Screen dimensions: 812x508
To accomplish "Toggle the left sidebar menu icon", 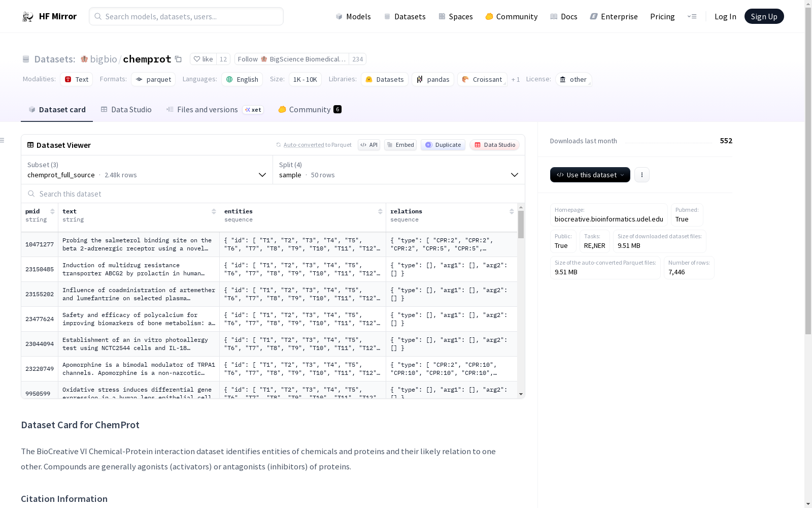I will pyautogui.click(x=2, y=140).
